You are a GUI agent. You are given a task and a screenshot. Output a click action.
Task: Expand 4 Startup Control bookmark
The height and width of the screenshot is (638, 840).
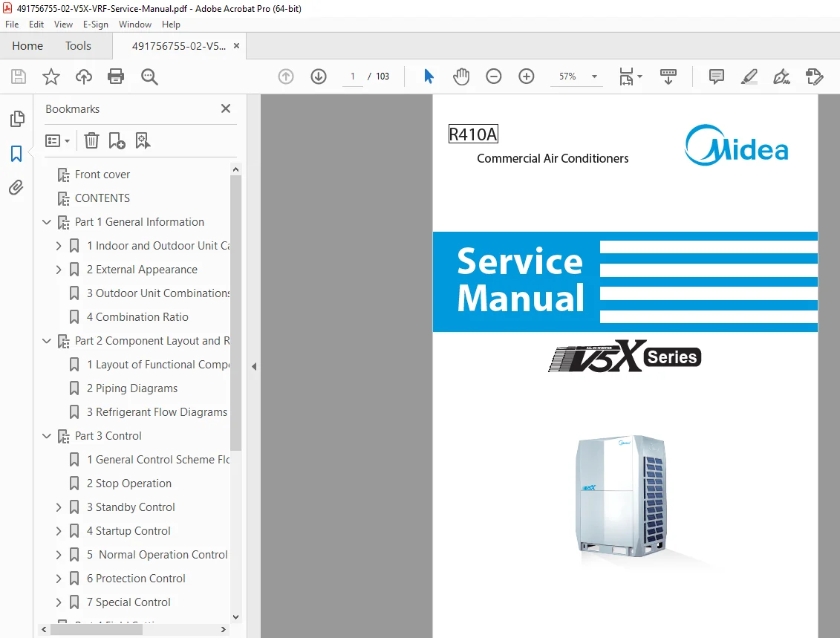click(59, 531)
